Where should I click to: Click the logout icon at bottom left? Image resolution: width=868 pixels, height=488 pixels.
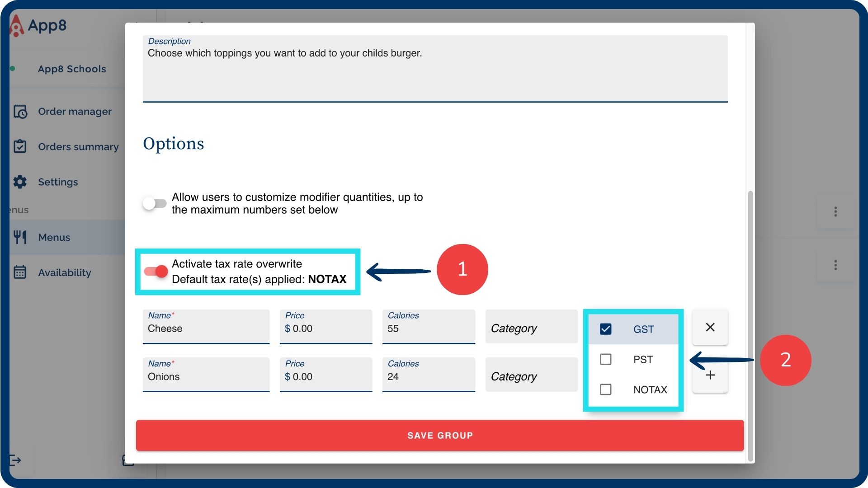click(x=15, y=460)
